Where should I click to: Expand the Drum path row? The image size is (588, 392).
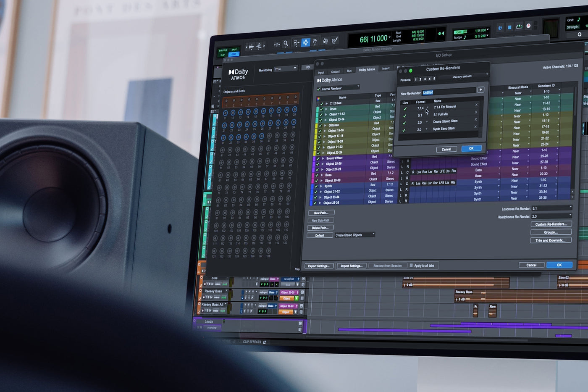[326, 109]
